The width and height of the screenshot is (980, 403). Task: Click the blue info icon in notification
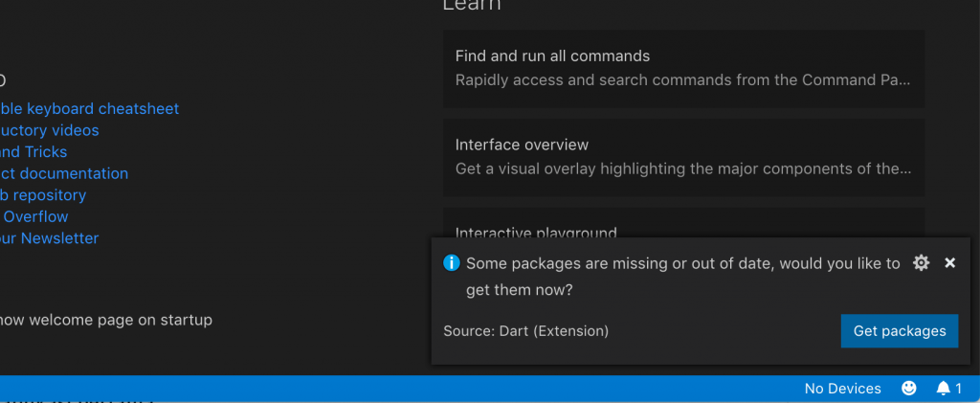pos(452,263)
